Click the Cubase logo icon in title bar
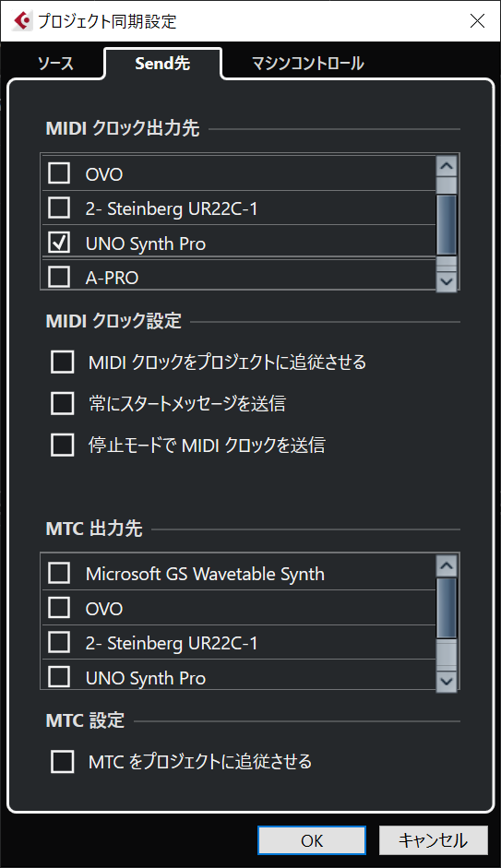The width and height of the screenshot is (501, 868). (x=21, y=20)
